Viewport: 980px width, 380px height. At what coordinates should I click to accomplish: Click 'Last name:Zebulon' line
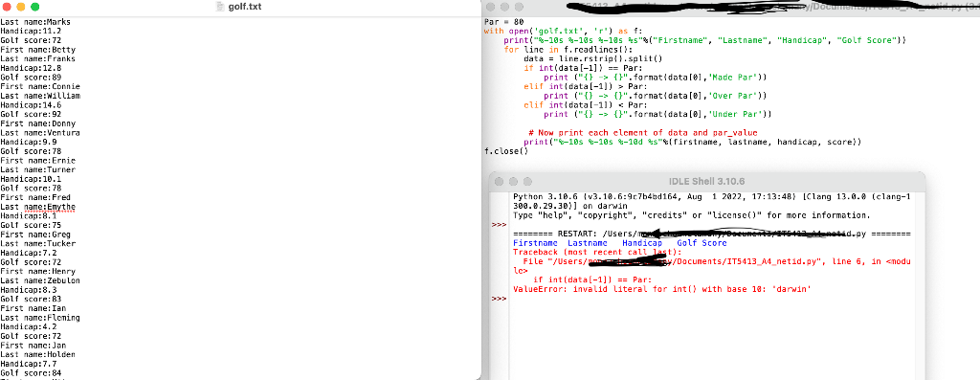click(40, 280)
